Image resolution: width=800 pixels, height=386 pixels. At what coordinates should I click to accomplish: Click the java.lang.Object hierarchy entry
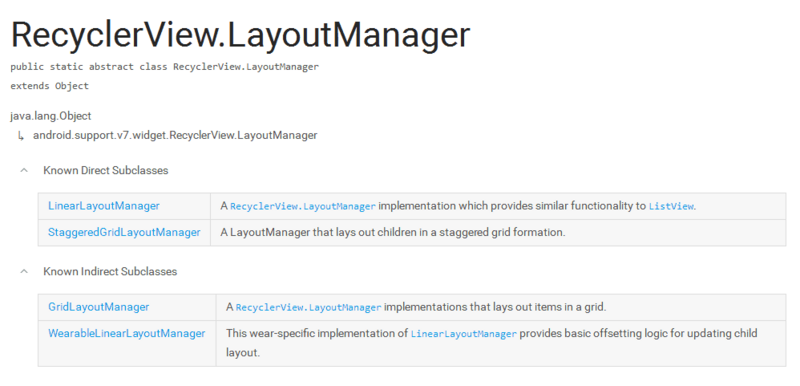(51, 116)
